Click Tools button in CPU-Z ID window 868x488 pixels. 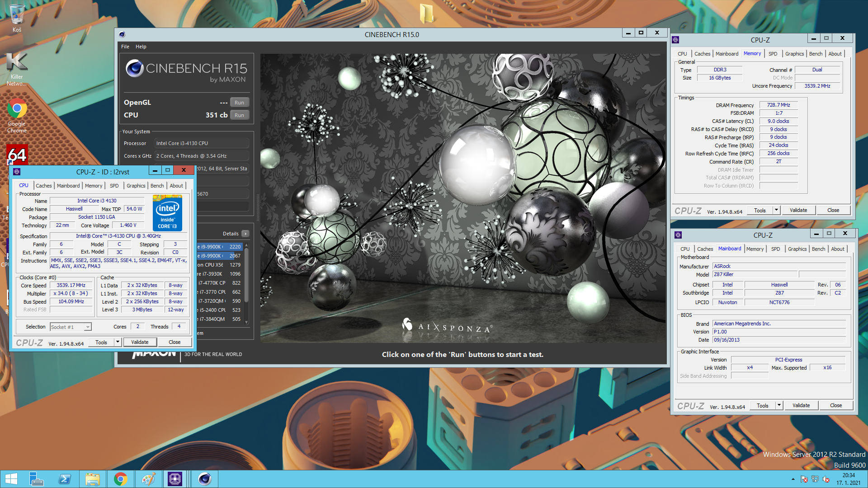click(x=101, y=342)
